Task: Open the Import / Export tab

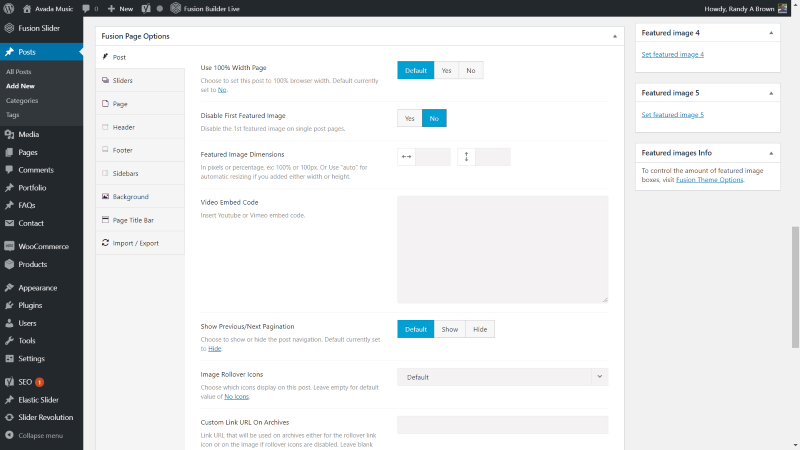Action: [140, 243]
